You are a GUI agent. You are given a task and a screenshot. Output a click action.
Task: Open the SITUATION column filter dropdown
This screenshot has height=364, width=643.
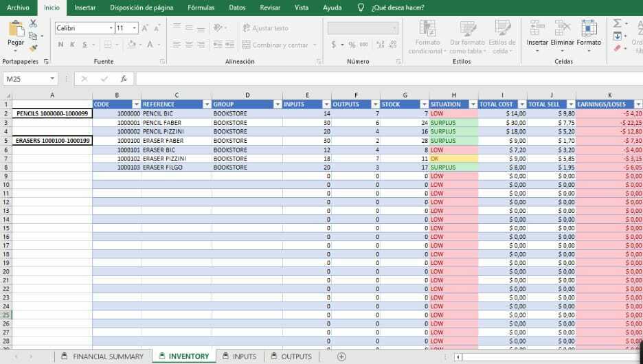(473, 104)
